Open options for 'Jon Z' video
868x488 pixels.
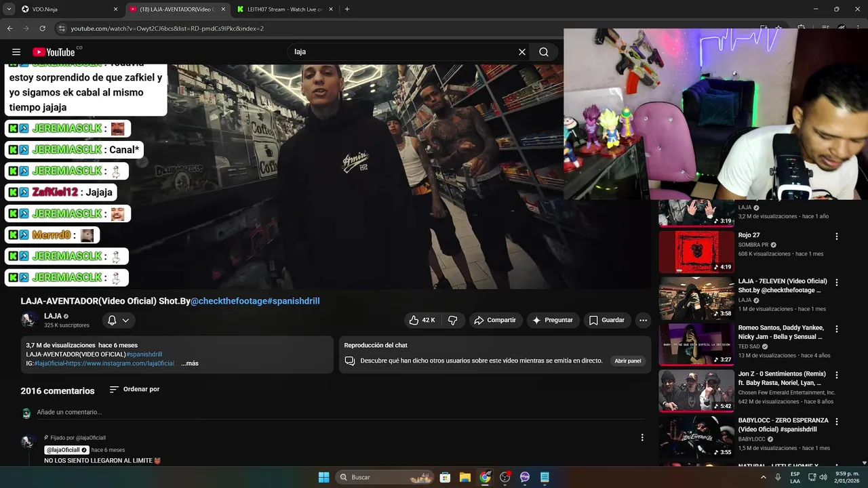point(837,375)
